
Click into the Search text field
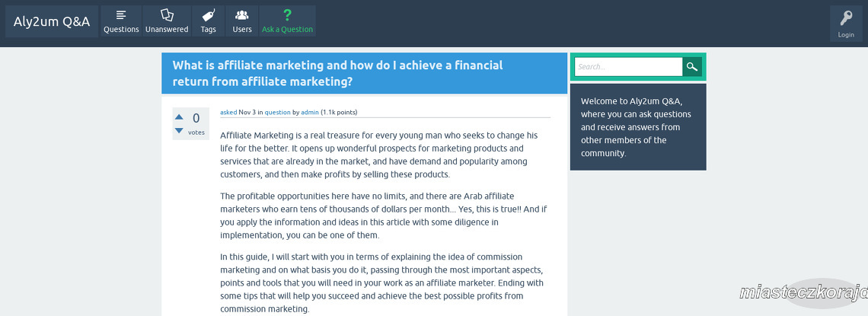(x=628, y=66)
